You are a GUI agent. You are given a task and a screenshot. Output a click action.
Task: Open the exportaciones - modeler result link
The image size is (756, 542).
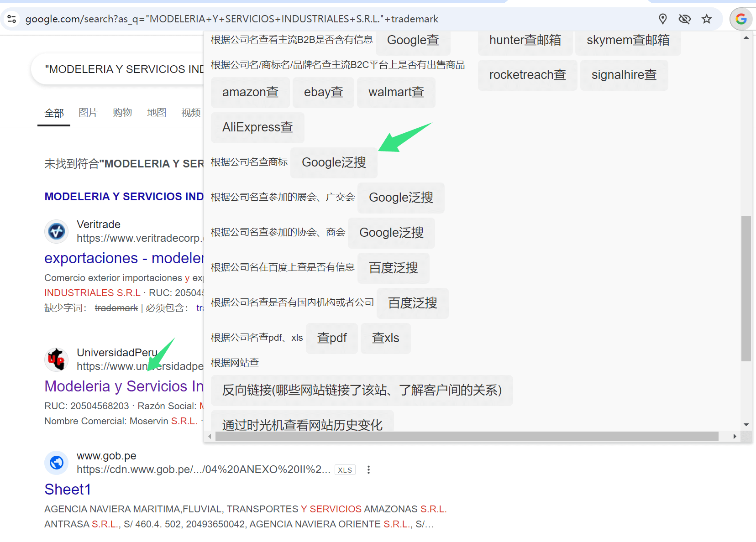coord(124,258)
